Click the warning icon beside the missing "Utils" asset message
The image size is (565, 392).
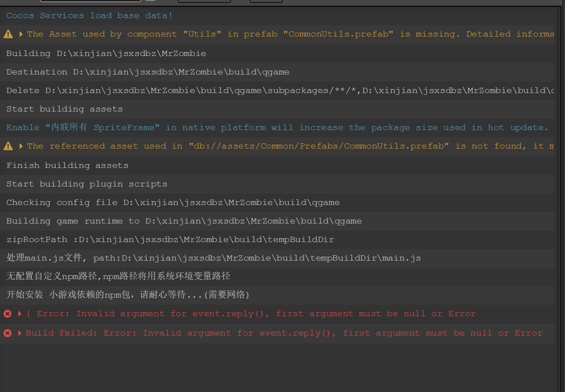click(8, 34)
